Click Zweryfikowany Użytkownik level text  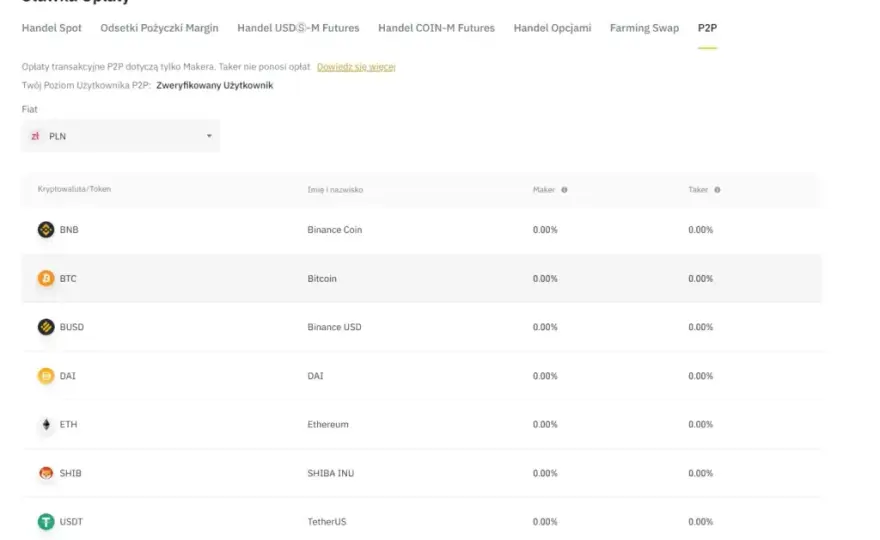(x=214, y=85)
